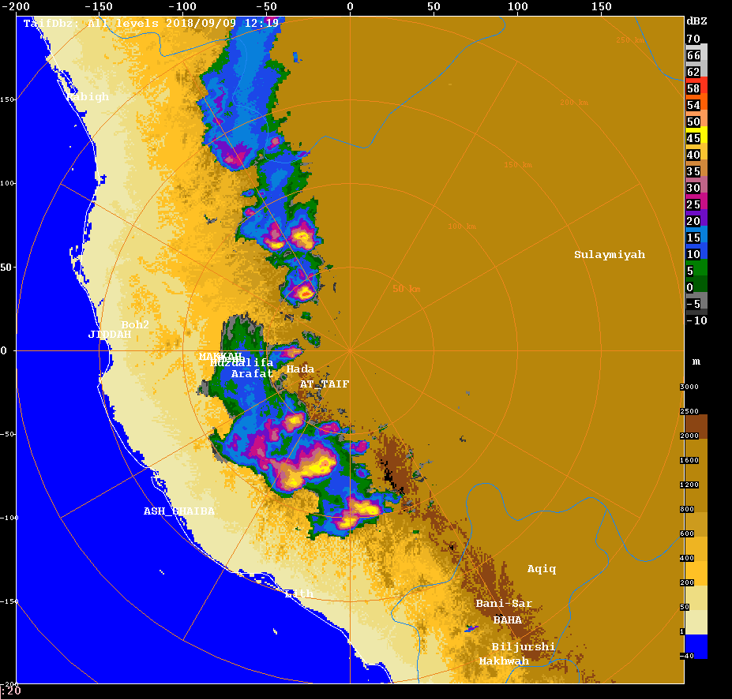Click the 50 km range ring label

click(407, 289)
